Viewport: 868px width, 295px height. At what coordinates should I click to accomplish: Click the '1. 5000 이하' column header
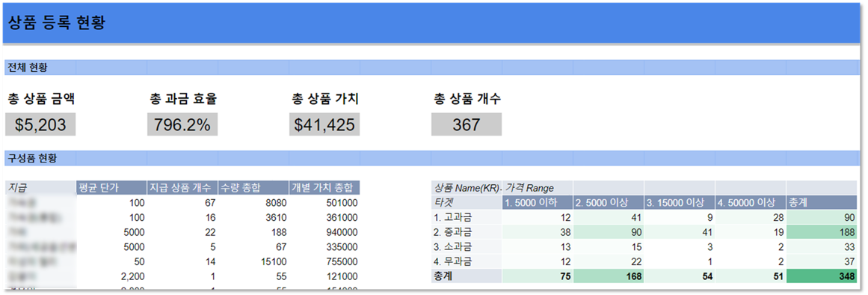pos(538,202)
